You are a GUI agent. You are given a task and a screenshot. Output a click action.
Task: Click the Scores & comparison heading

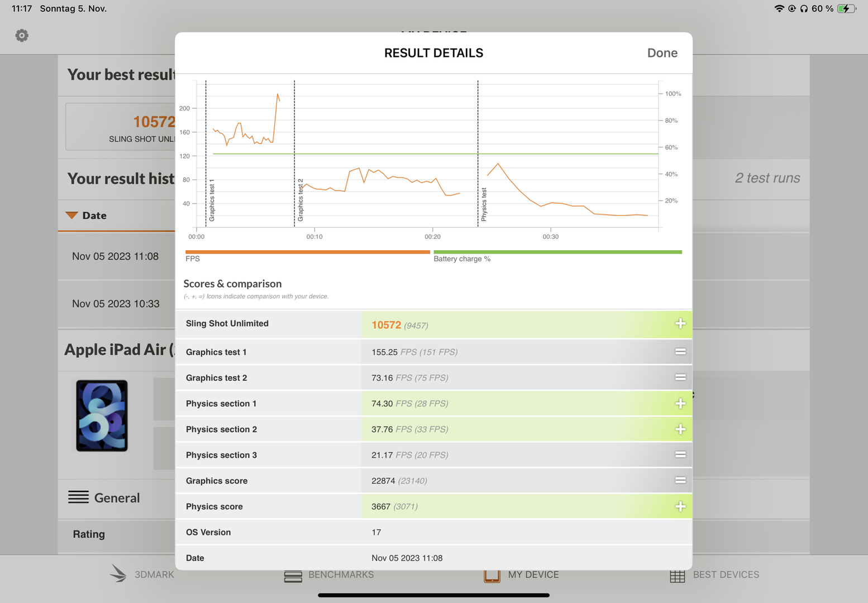click(232, 284)
